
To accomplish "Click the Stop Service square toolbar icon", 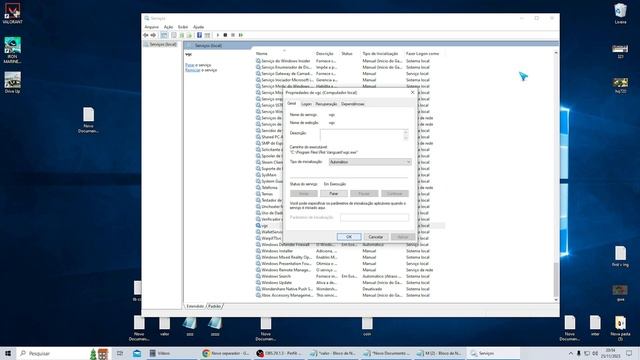I will [225, 35].
